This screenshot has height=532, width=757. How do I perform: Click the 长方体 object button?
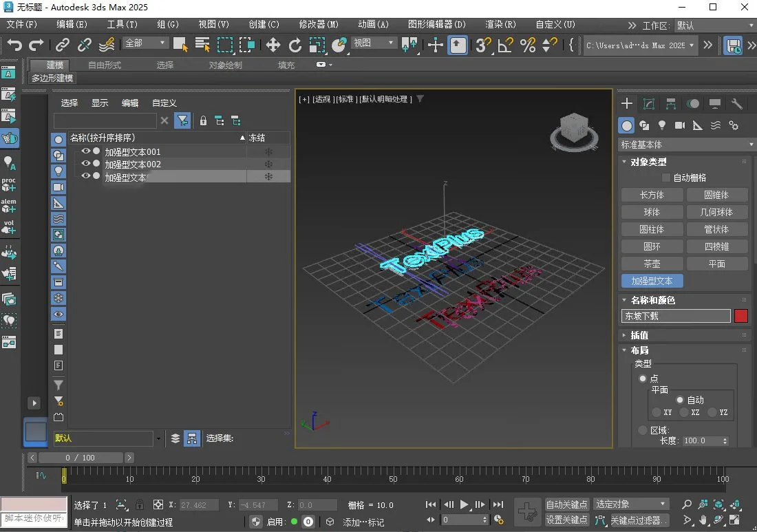pyautogui.click(x=652, y=195)
